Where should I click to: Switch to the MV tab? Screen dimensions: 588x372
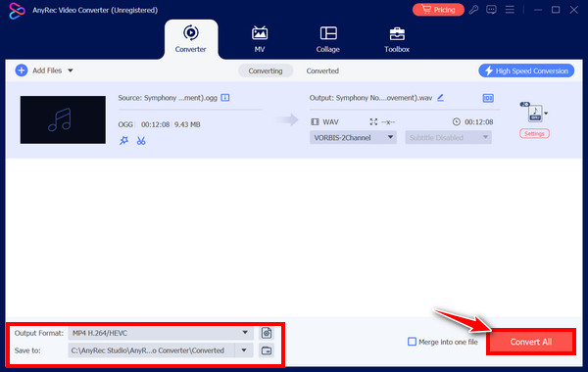(260, 39)
